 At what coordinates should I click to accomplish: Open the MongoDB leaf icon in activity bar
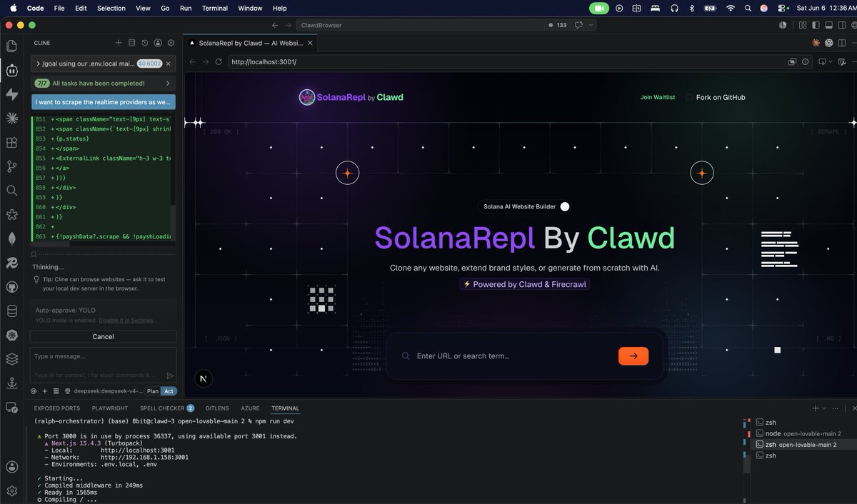(11, 238)
